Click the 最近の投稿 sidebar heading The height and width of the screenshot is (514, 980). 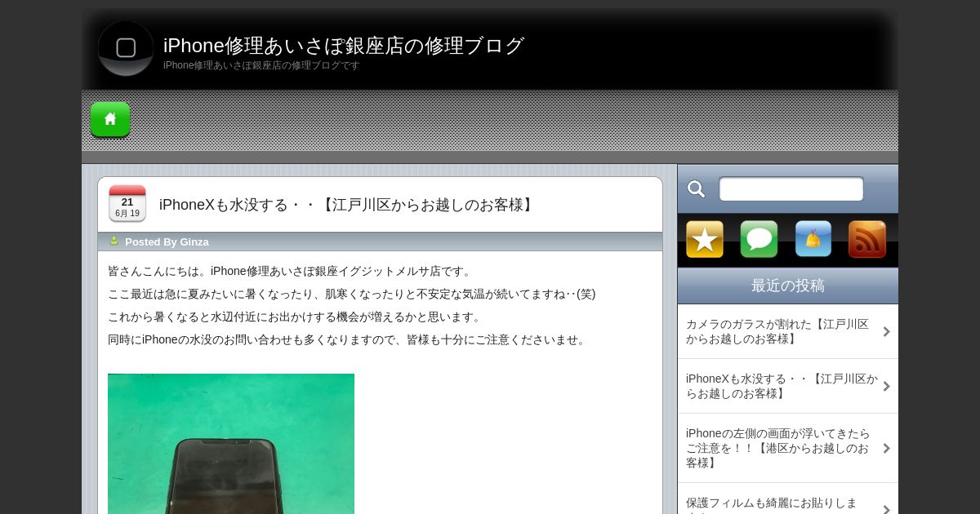point(788,286)
